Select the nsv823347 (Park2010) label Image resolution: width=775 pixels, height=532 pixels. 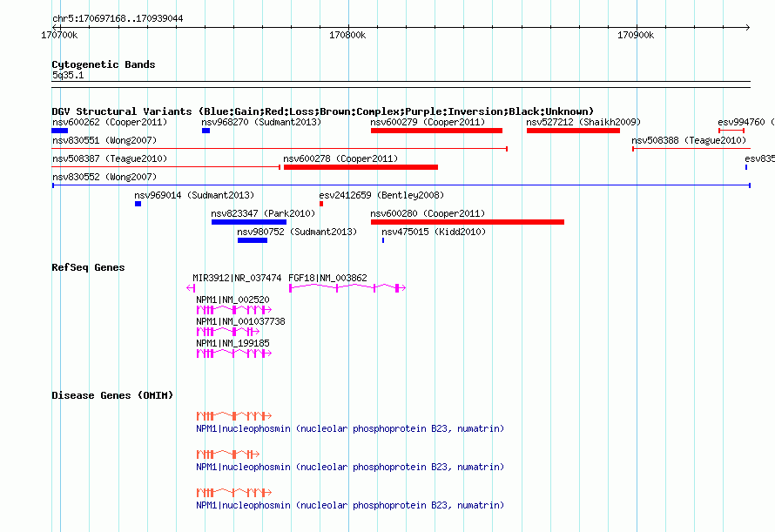pyautogui.click(x=263, y=213)
